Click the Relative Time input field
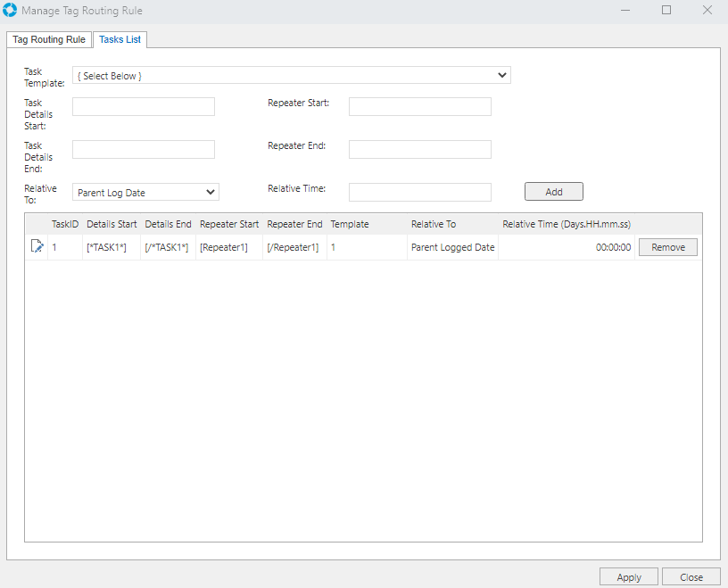Screen dimensions: 728x588 419,192
